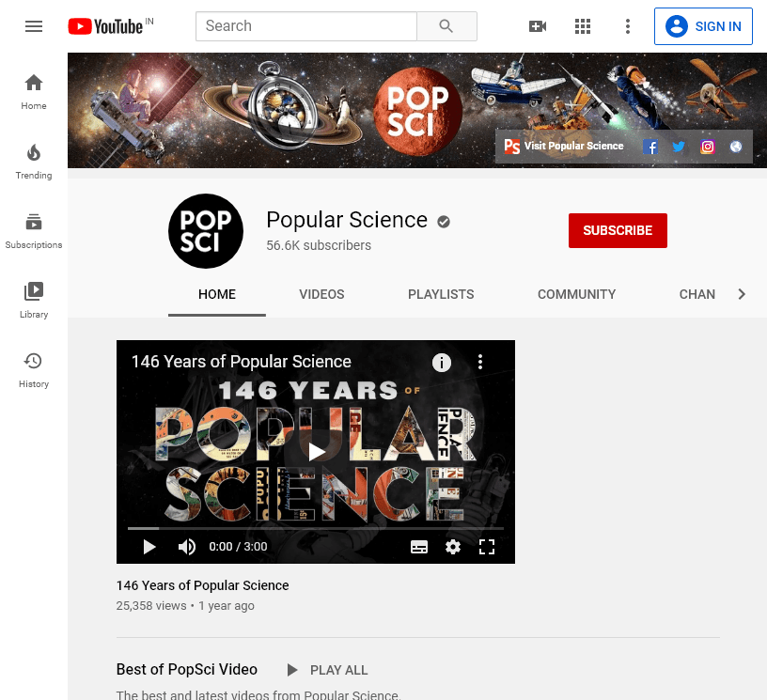Open the YouTube apps grid
The height and width of the screenshot is (700, 767).
pyautogui.click(x=582, y=26)
